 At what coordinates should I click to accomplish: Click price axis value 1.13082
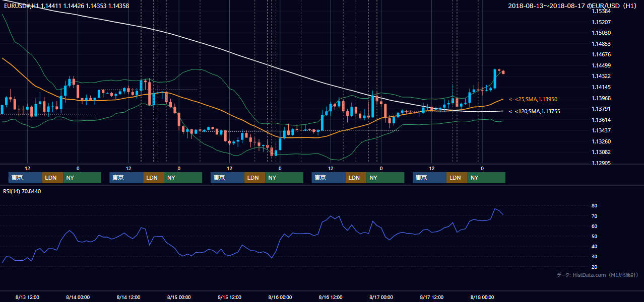601,152
